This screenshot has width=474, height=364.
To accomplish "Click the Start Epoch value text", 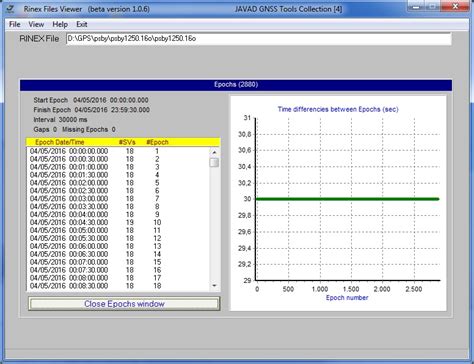I will [x=111, y=100].
